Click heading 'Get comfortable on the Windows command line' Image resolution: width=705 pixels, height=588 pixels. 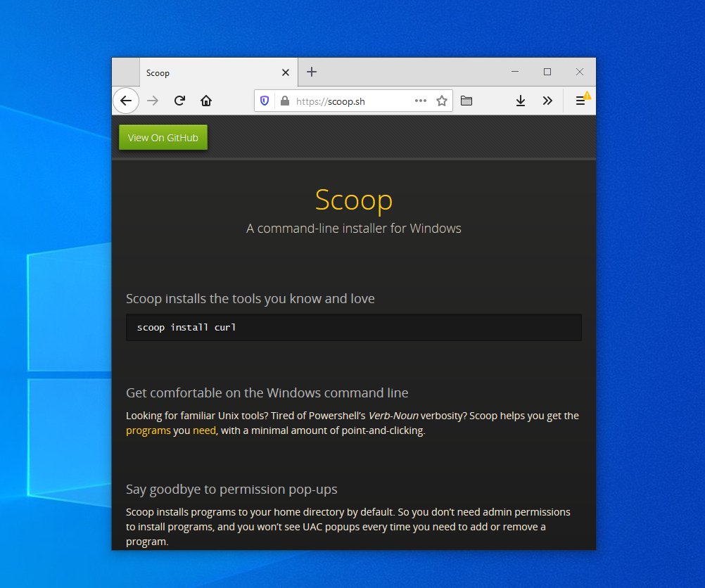(267, 393)
